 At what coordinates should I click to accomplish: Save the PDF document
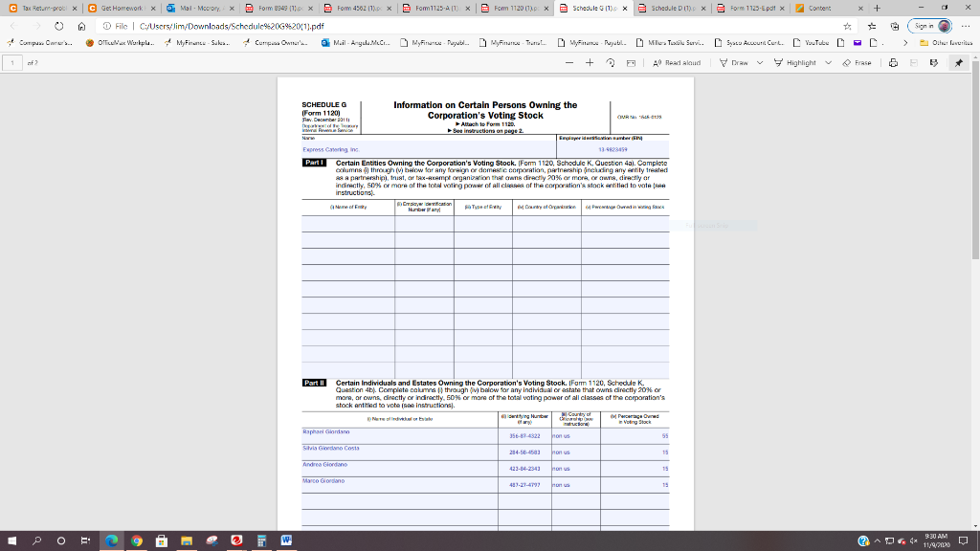tap(913, 62)
